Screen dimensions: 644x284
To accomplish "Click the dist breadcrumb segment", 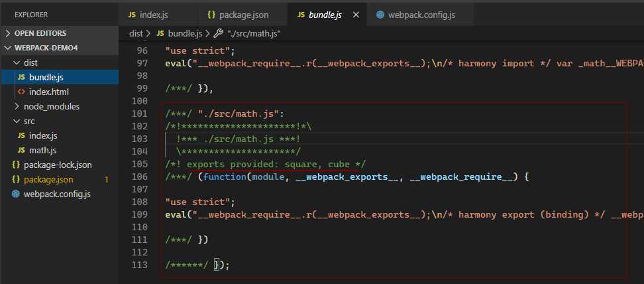I will tap(136, 34).
